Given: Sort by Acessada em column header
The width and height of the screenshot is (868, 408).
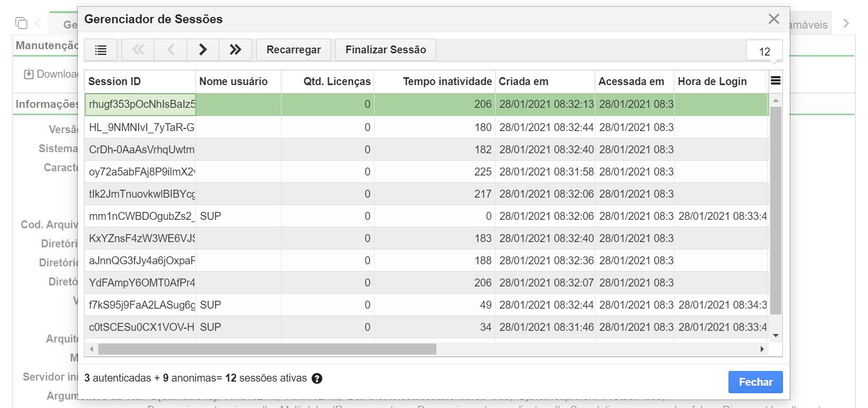Looking at the screenshot, I should tap(634, 81).
